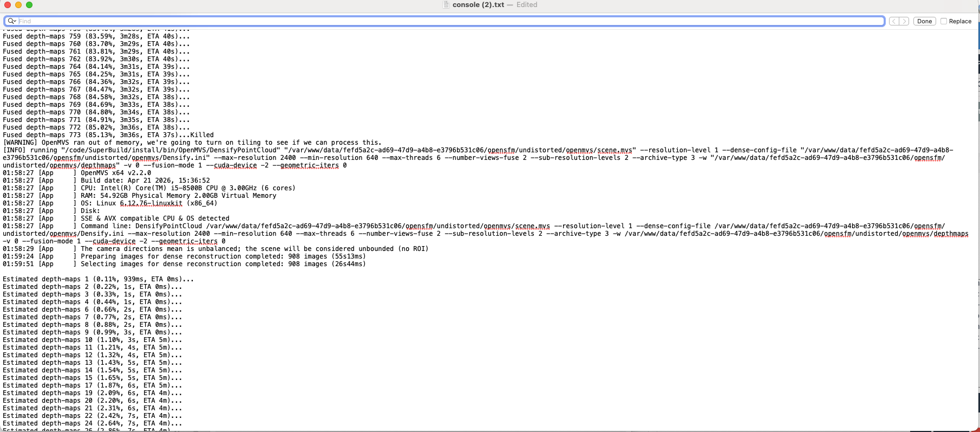
Task: Click inside the Find search field
Action: tap(433, 21)
